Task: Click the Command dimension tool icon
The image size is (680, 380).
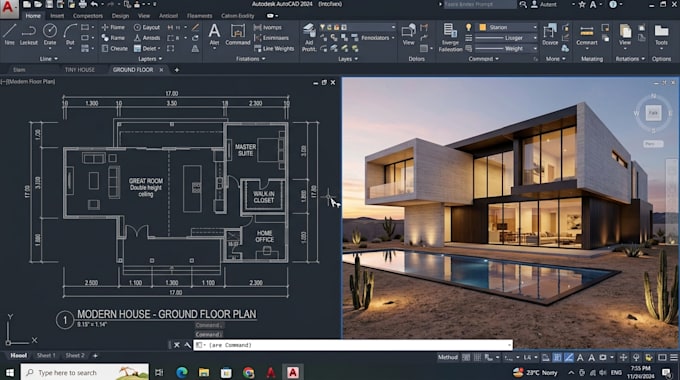Action: pos(238,35)
